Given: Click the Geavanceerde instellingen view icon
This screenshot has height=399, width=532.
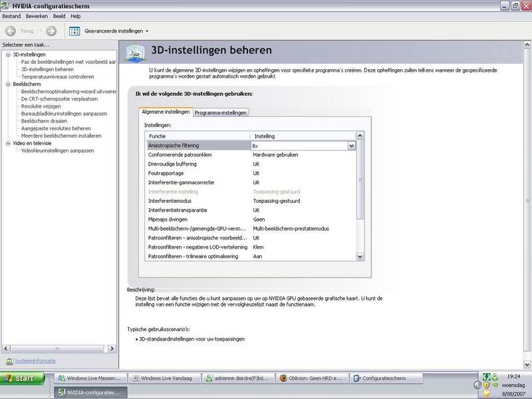Looking at the screenshot, I should click(74, 31).
